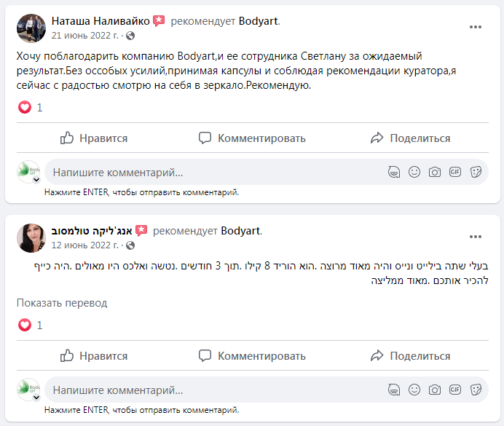This screenshot has height=426, width=504.
Task: Open emoji picker in second comment box
Action: [414, 390]
